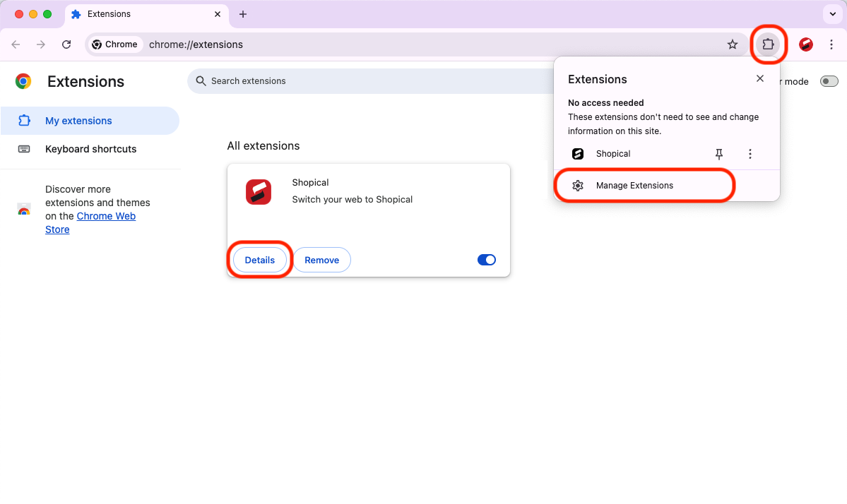The width and height of the screenshot is (847, 504).
Task: Expand the tab search chevron
Action: pos(832,14)
